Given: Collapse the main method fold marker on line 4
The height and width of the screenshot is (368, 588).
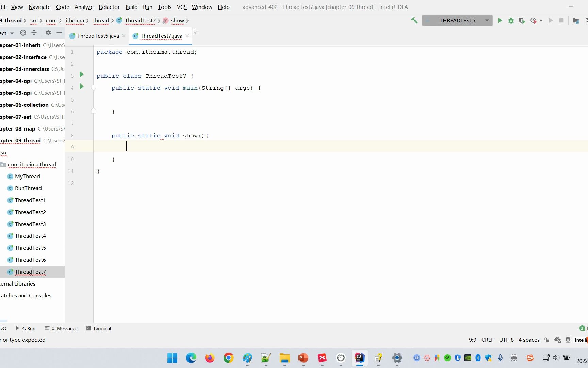Looking at the screenshot, I should point(94,88).
